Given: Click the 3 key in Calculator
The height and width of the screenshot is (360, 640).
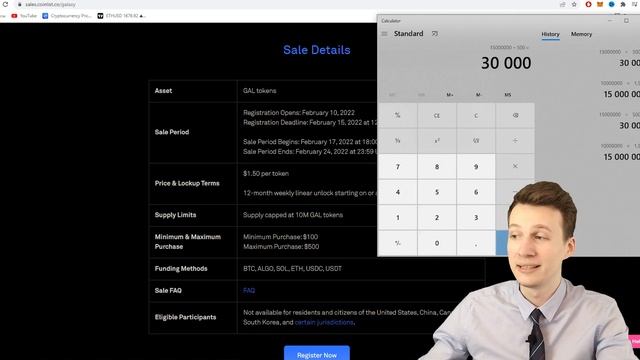Looking at the screenshot, I should (x=476, y=218).
